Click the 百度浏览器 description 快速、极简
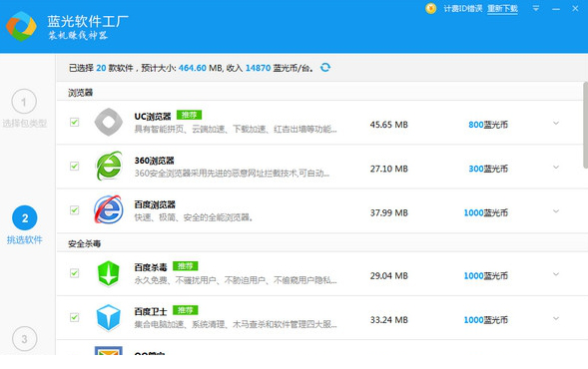 [194, 217]
